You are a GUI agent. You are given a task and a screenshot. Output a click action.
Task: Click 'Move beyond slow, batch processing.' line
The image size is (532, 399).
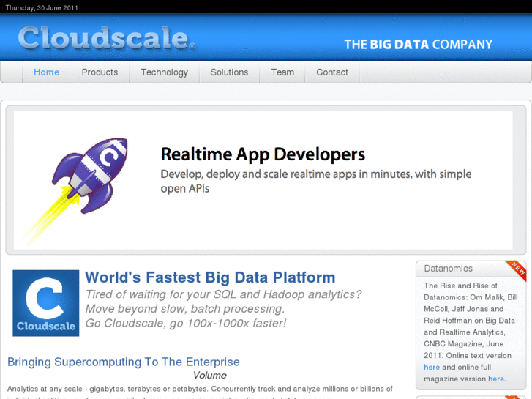pos(185,309)
